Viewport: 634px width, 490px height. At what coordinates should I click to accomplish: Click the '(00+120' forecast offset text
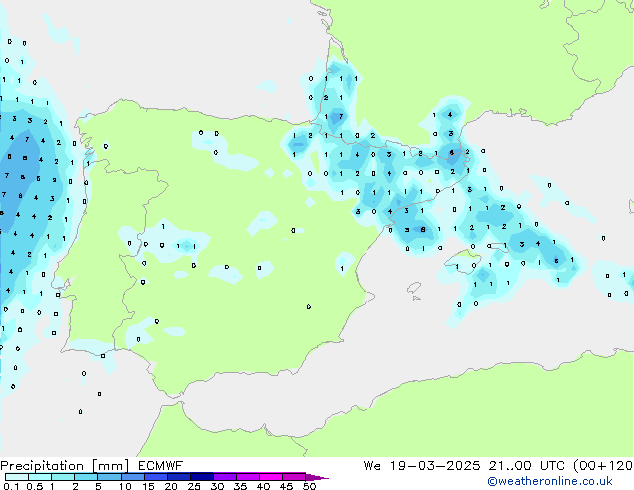click(603, 466)
